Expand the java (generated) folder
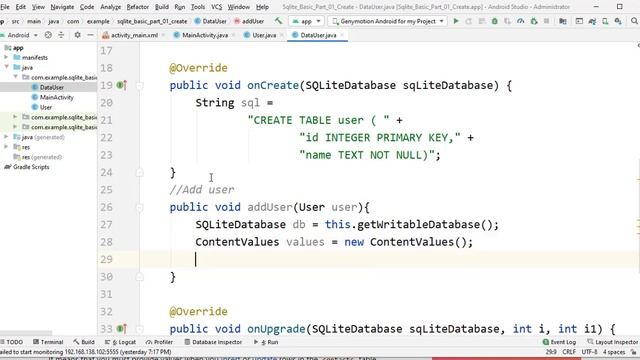This screenshot has height=360, width=640. pos(6,137)
